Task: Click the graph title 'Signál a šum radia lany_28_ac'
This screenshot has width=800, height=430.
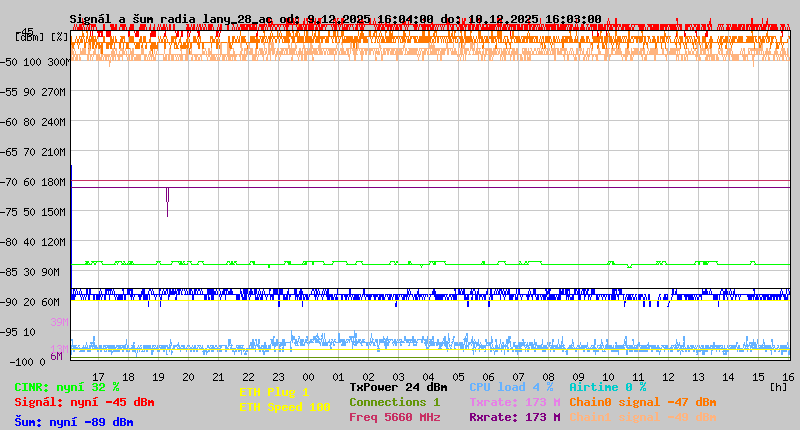Action: pos(171,19)
